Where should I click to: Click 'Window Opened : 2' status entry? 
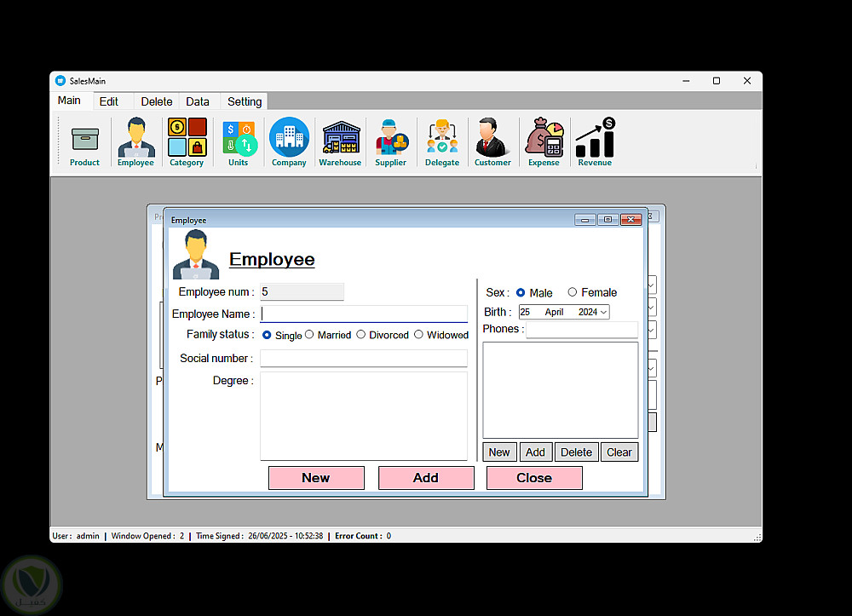[147, 536]
